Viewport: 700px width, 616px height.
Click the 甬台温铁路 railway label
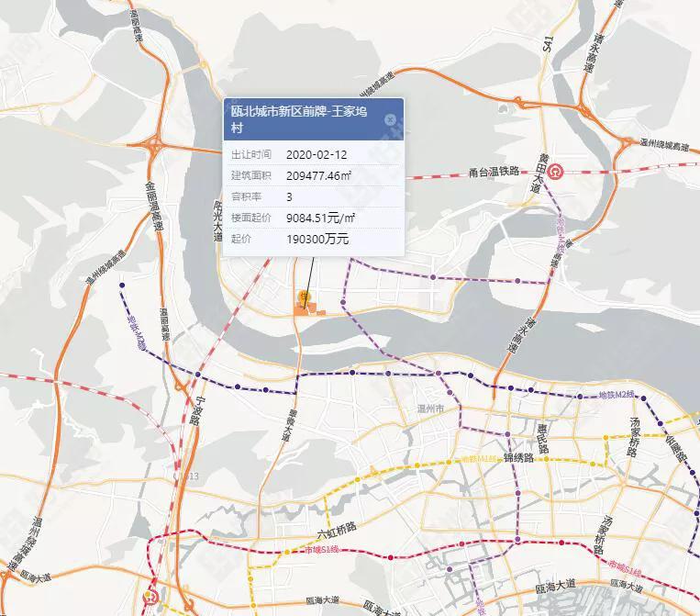click(x=494, y=171)
